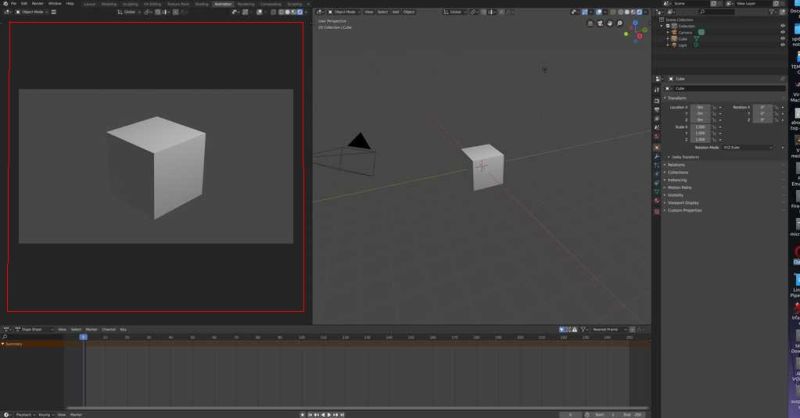
Task: Open the Object Mode dropdown in the left viewport
Action: [32, 12]
